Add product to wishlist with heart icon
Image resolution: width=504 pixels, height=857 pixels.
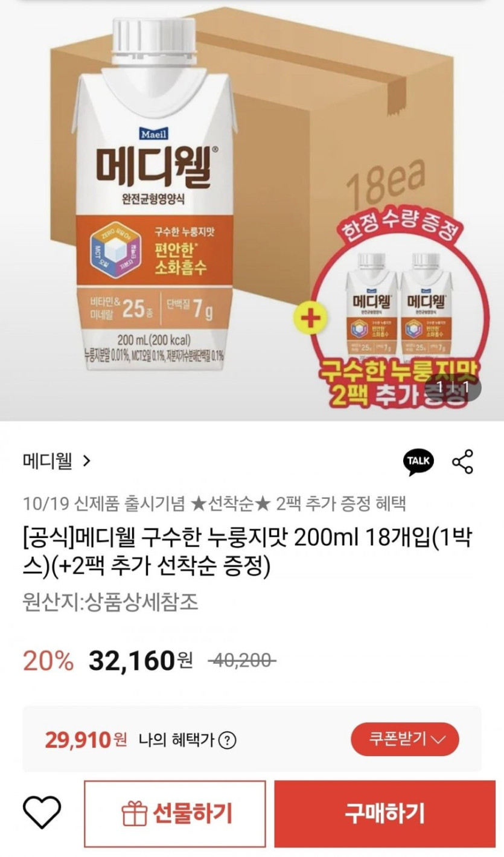coord(42,812)
